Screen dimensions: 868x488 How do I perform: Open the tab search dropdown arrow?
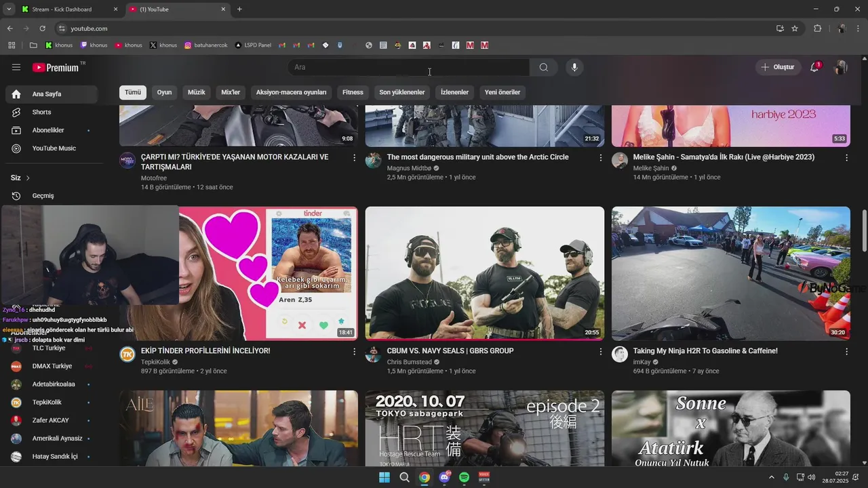point(8,9)
